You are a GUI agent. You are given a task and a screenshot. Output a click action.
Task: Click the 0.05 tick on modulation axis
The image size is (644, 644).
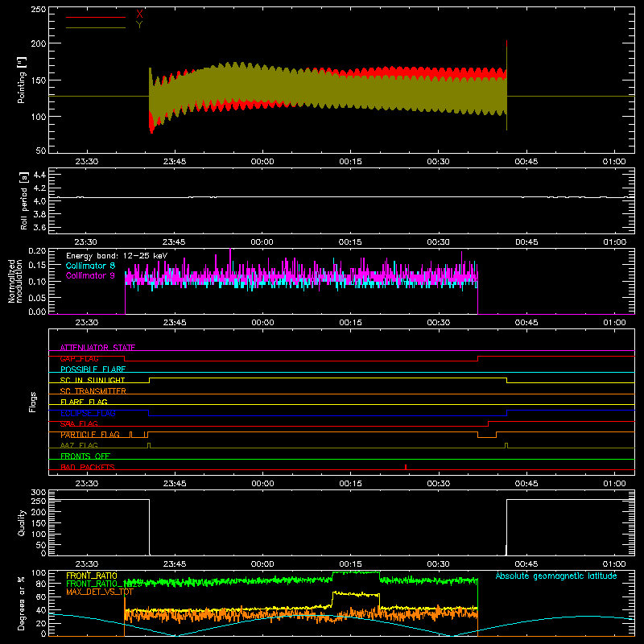point(37,297)
